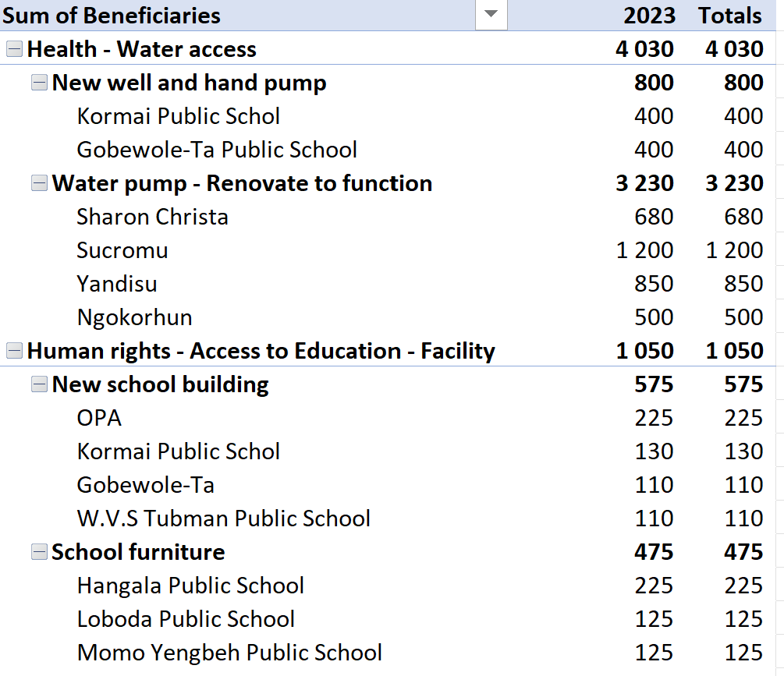Select the Sharon Christa row label
Image resolution: width=784 pixels, height=676 pixels.
pos(152,217)
